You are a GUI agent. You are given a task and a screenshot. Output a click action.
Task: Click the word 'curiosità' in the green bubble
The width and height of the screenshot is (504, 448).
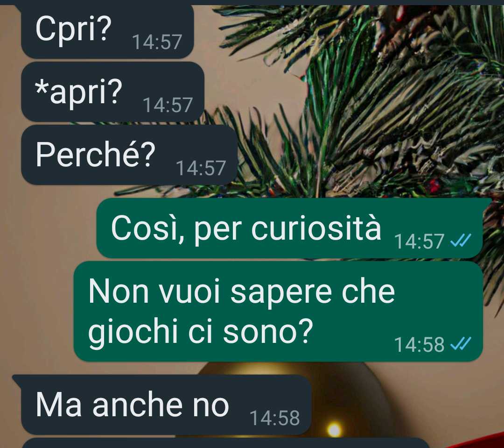coord(316,228)
